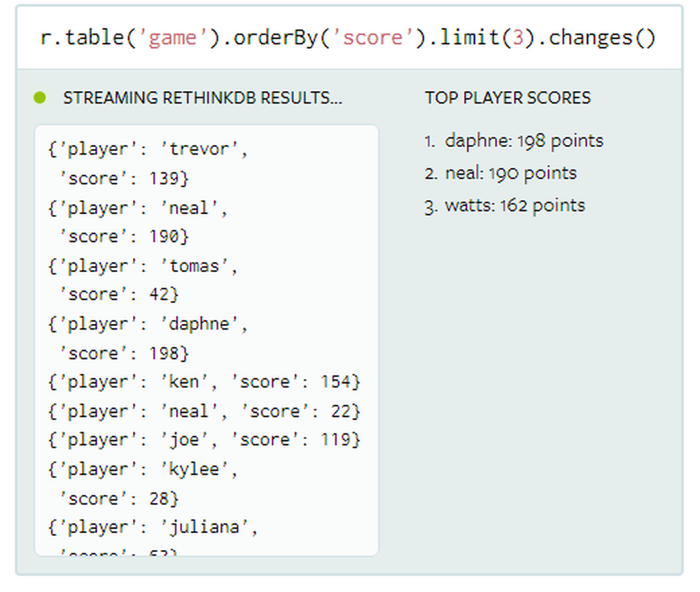Image resolution: width=700 pixels, height=592 pixels.
Task: Click the 'daphne' player line in results
Action: (x=148, y=324)
